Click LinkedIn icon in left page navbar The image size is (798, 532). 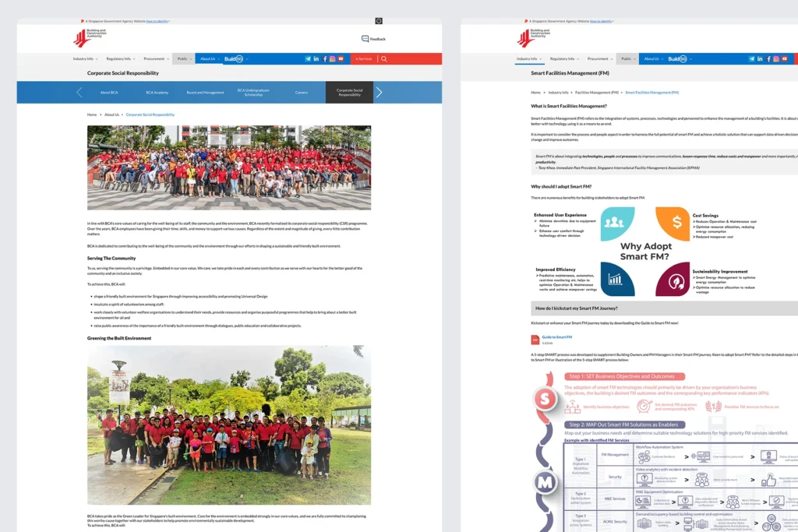[x=316, y=59]
